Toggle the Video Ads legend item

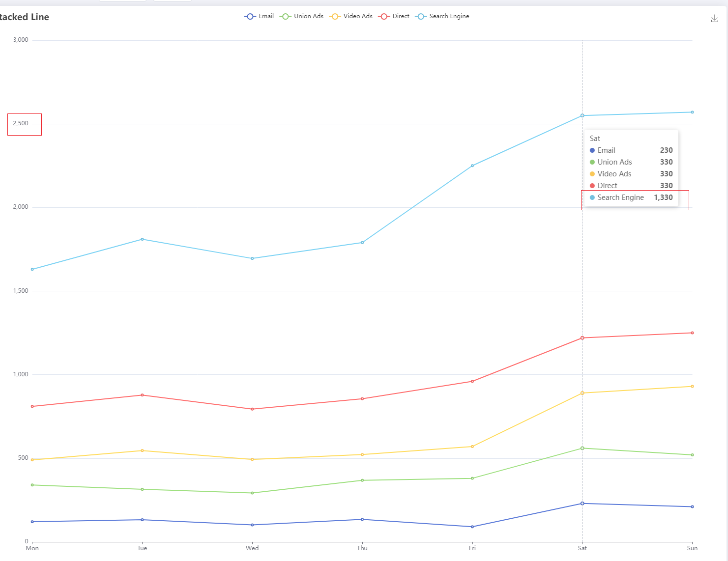tap(351, 16)
